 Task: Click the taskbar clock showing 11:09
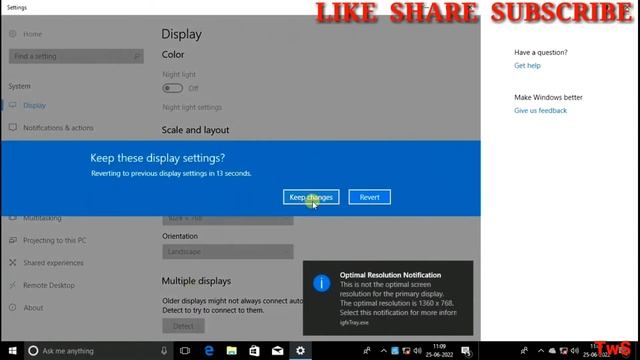point(439,351)
